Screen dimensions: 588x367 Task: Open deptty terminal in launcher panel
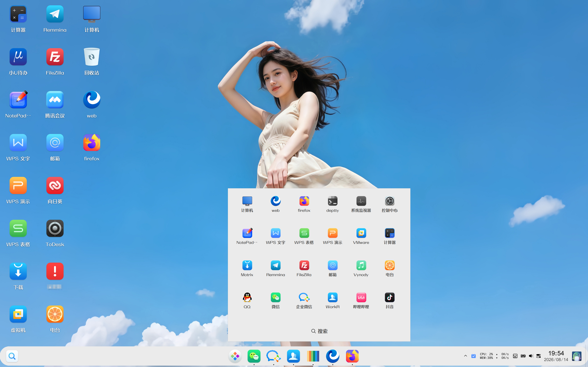(333, 204)
